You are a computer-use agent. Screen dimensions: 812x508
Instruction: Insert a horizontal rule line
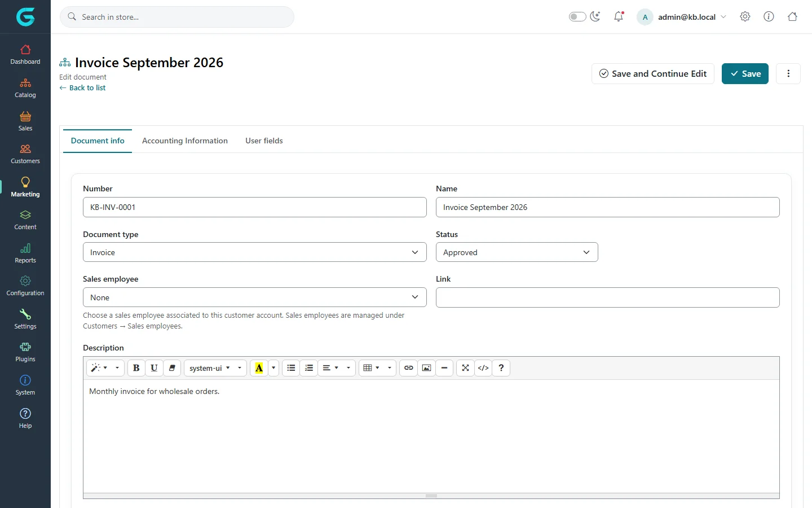coord(444,368)
